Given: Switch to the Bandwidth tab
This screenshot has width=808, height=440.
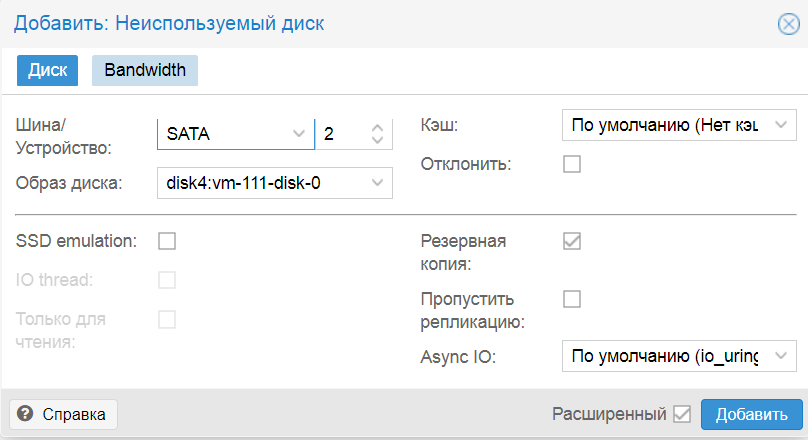Looking at the screenshot, I should coord(145,71).
